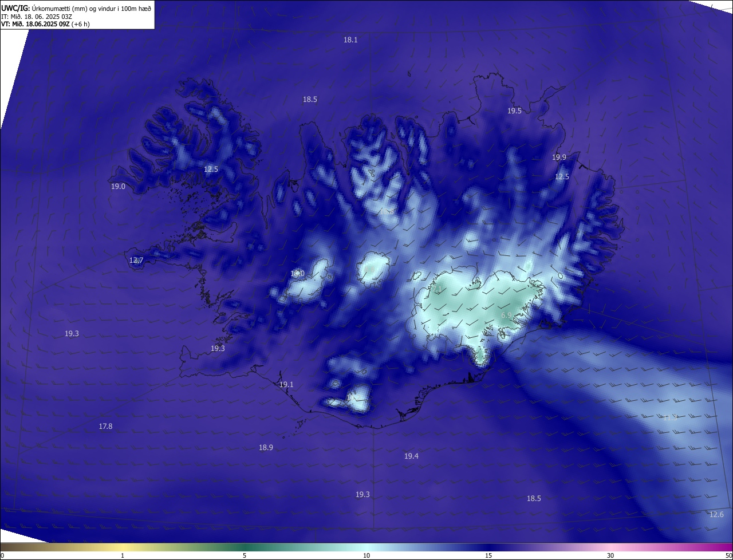This screenshot has width=733, height=560.
Task: Click the 17.8 value label
Action: tap(105, 427)
